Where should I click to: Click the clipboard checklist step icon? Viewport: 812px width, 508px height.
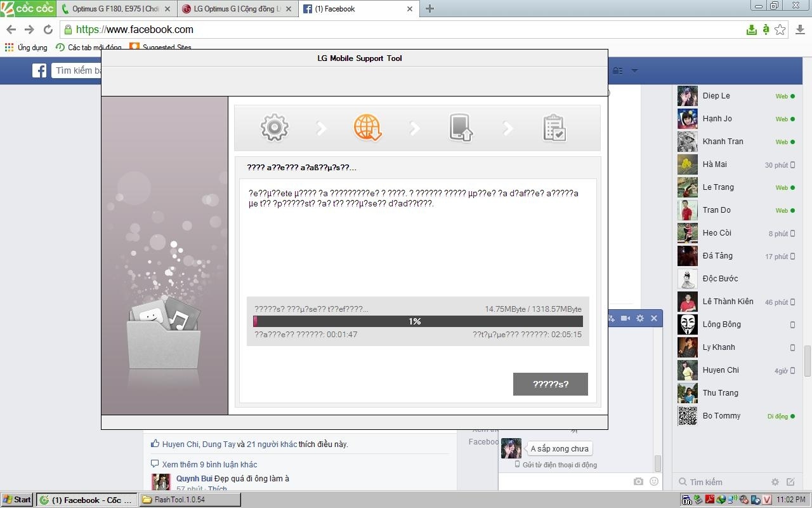pos(554,128)
